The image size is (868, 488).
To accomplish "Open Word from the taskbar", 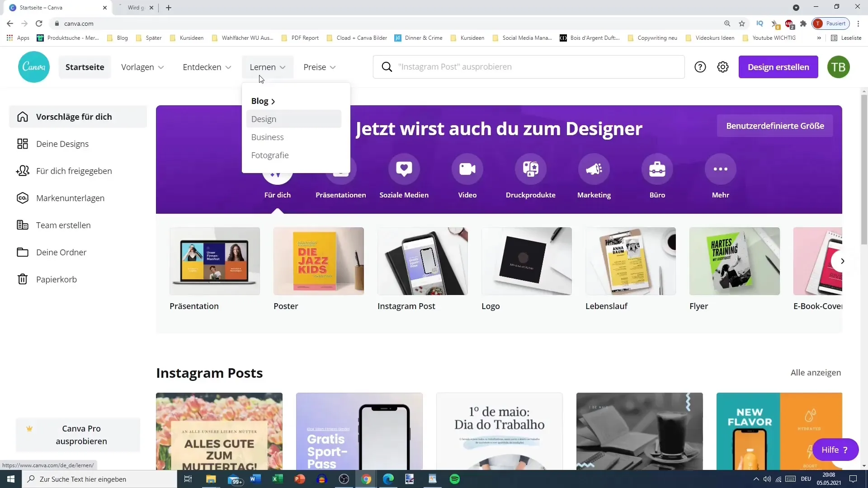I will [255, 479].
